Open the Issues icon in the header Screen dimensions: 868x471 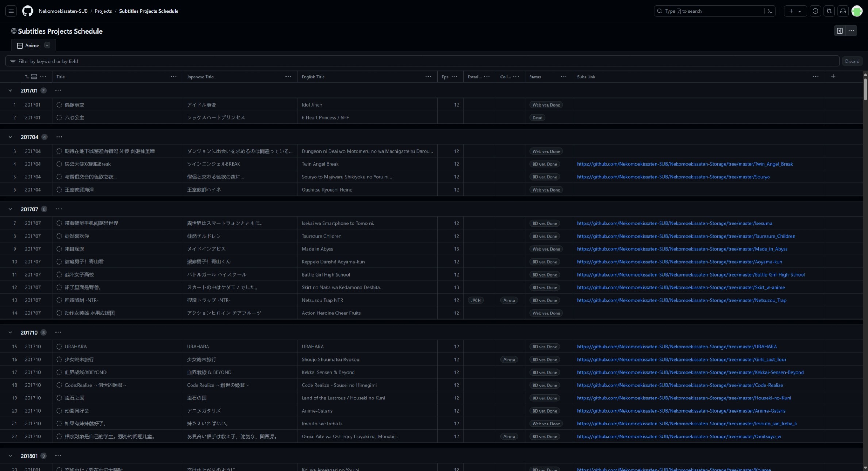(815, 11)
